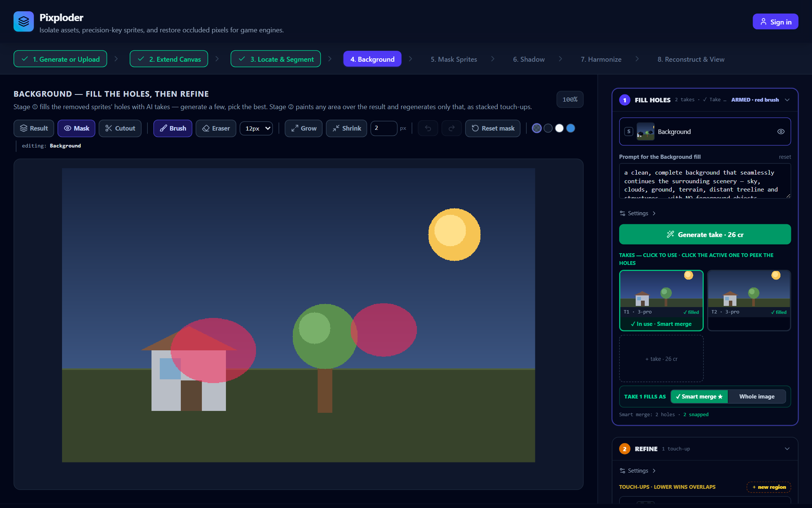Collapse the Fill Holes panel chevron
This screenshot has width=812, height=508.
787,100
